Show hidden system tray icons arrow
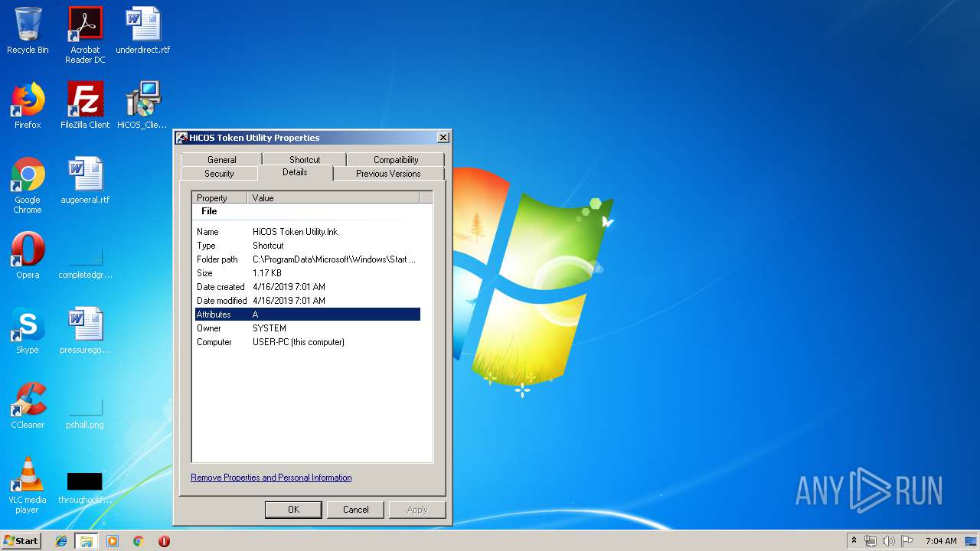This screenshot has height=551, width=980. tap(854, 541)
